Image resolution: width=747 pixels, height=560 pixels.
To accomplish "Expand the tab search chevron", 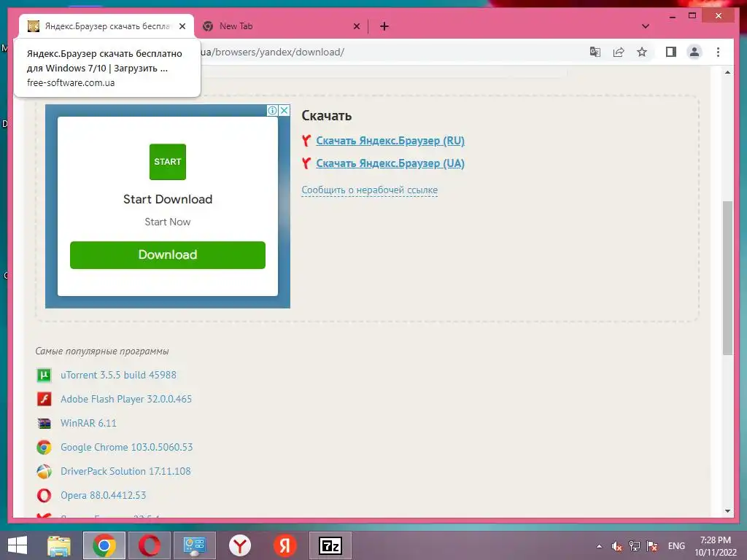I will [x=645, y=26].
